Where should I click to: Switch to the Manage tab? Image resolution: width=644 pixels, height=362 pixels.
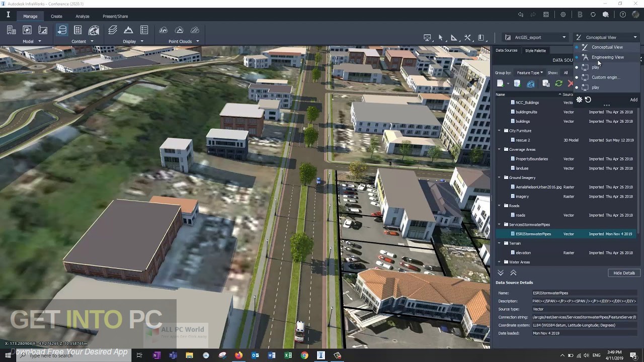pos(30,16)
